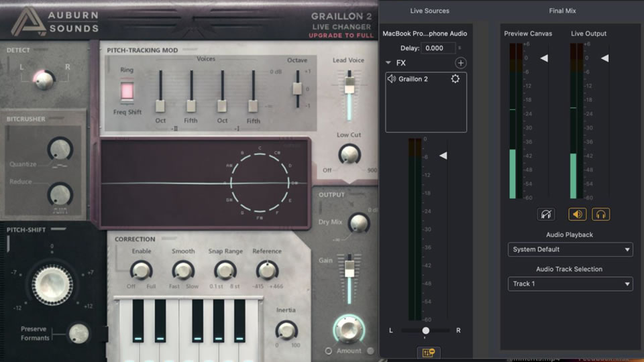Open the Audio Playback System Default dropdown

570,249
